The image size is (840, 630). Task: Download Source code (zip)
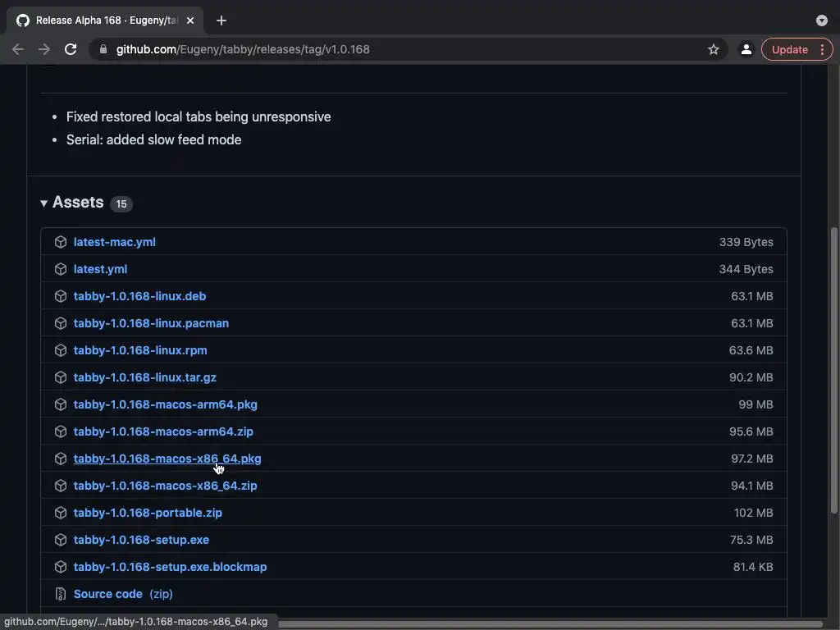[123, 594]
